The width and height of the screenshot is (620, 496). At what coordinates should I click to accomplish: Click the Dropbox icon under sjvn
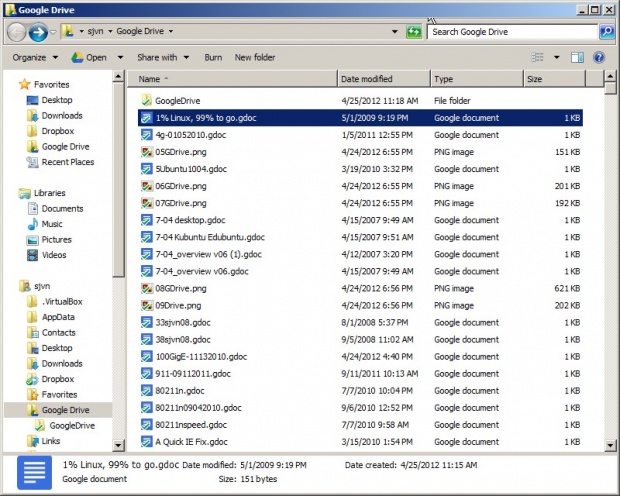[x=32, y=379]
